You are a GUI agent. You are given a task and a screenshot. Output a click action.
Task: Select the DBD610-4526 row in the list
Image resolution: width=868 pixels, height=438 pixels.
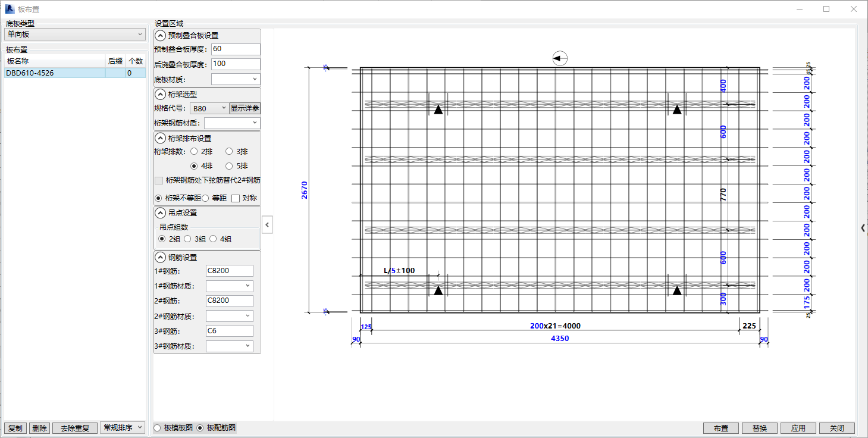pos(75,73)
